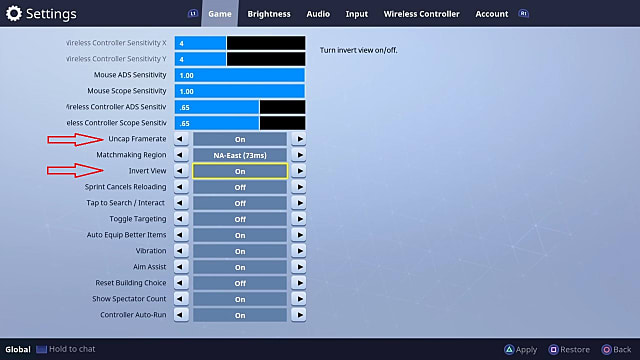Toggle Tap to Search / Interact value

240,203
